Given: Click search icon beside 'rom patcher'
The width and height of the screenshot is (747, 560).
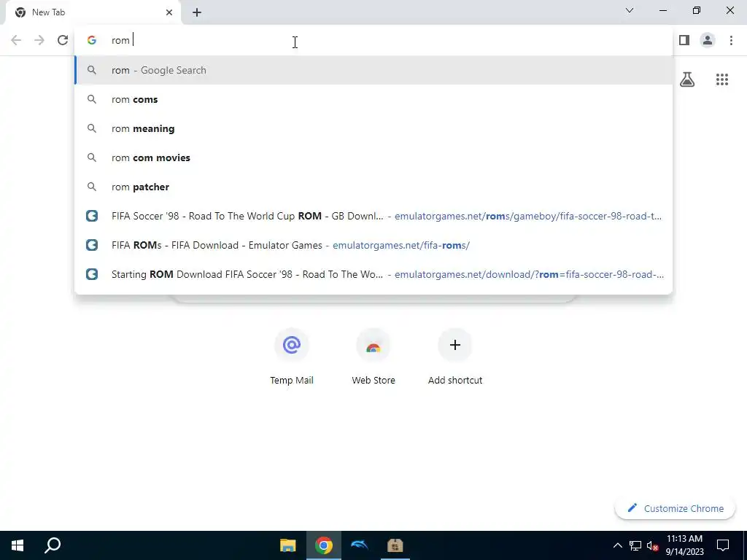Looking at the screenshot, I should [x=92, y=187].
